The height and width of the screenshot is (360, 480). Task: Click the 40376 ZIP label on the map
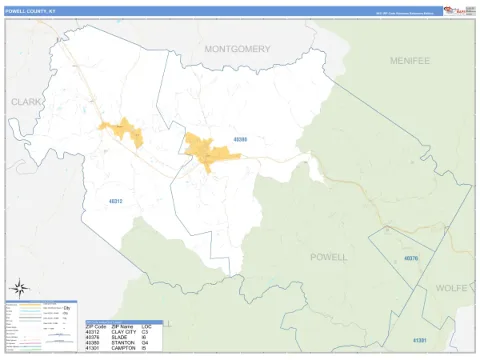pyautogui.click(x=411, y=258)
